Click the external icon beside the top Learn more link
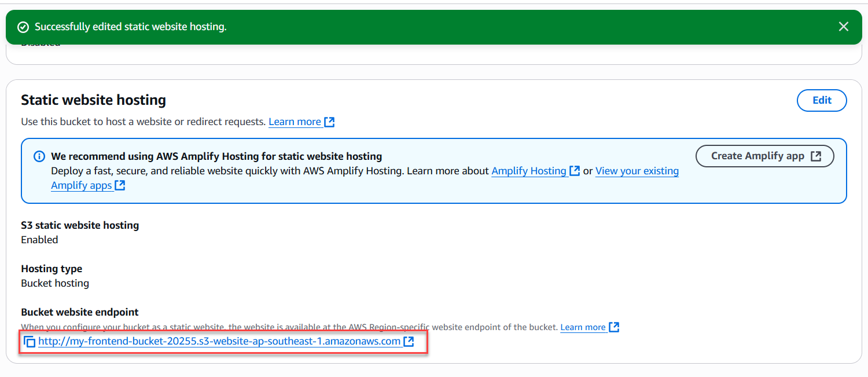The width and height of the screenshot is (868, 377). (329, 122)
